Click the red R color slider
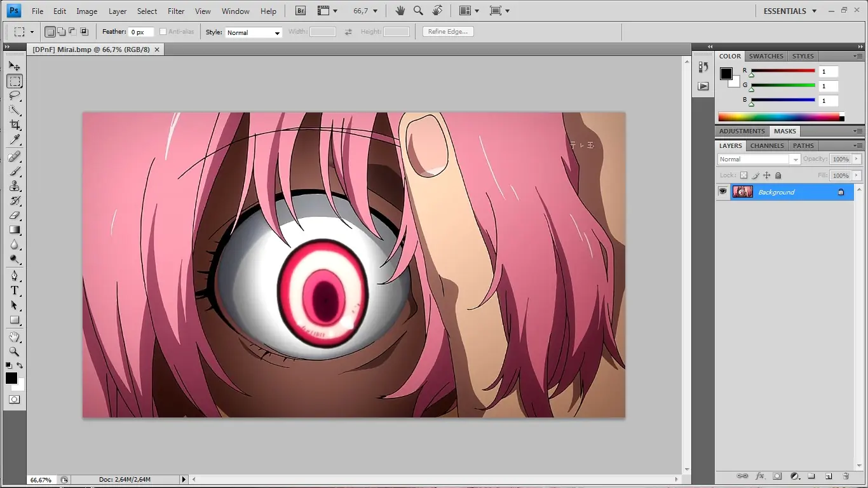The width and height of the screenshot is (868, 488). point(783,71)
